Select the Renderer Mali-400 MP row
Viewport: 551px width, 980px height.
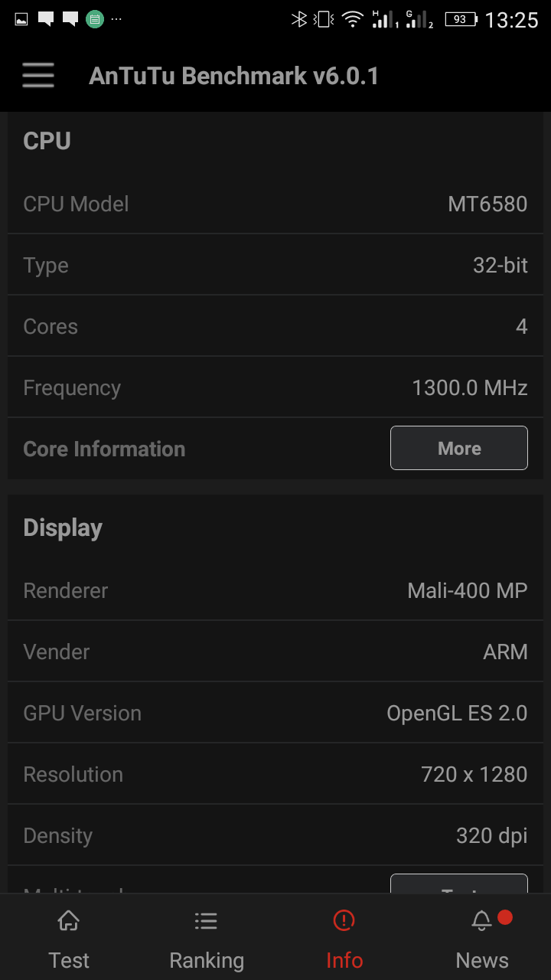[x=275, y=590]
